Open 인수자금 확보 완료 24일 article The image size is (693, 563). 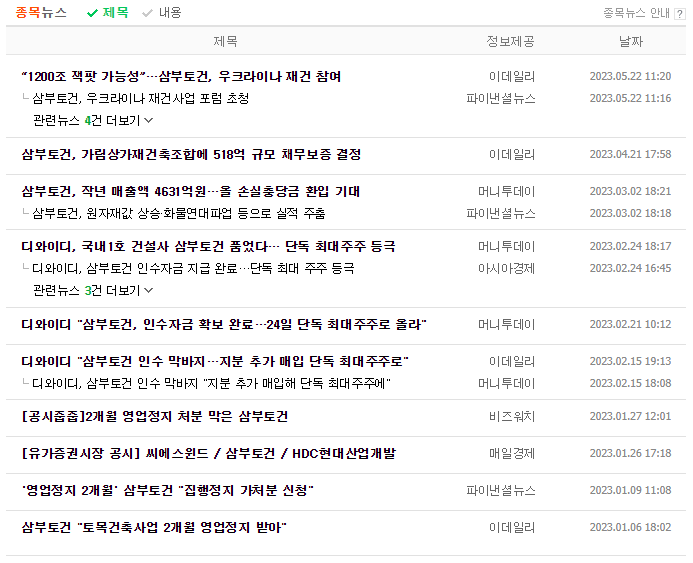(x=224, y=324)
